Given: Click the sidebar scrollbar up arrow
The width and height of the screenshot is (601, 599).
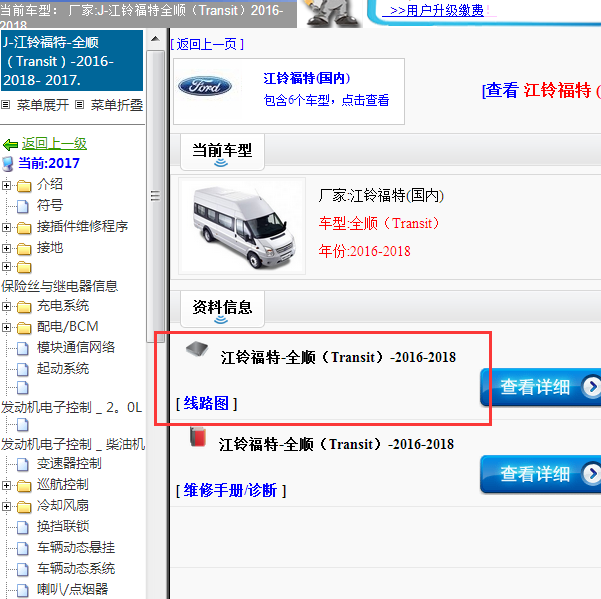Looking at the screenshot, I should point(155,39).
